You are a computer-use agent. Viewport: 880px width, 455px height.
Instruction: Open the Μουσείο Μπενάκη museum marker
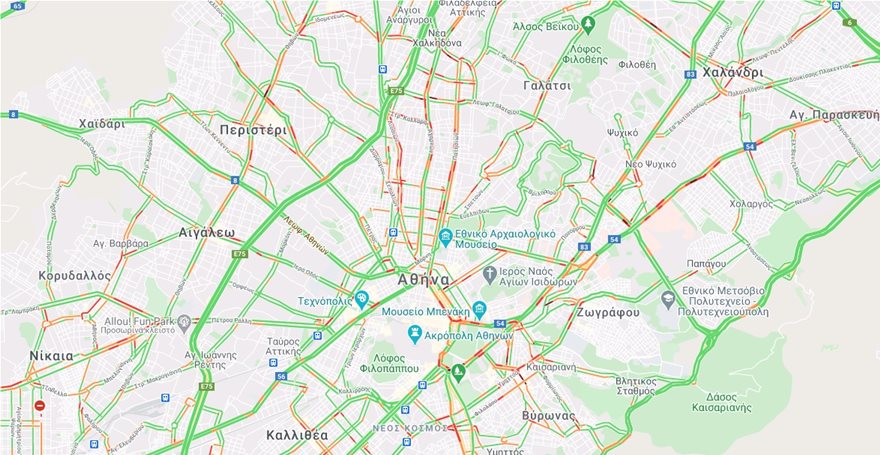tap(479, 310)
